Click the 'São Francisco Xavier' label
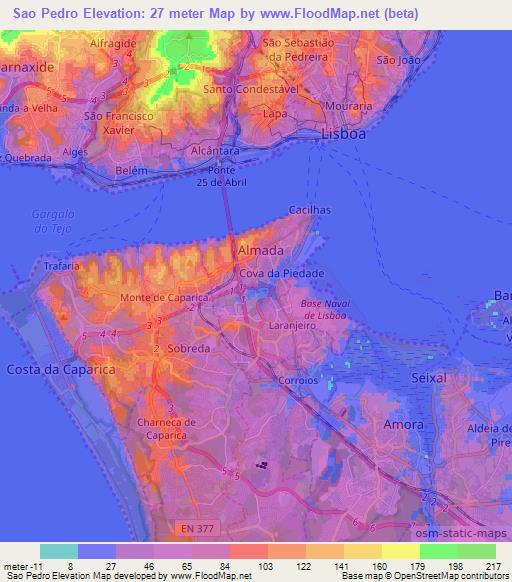Screen dimensions: 512x582 point(119,123)
